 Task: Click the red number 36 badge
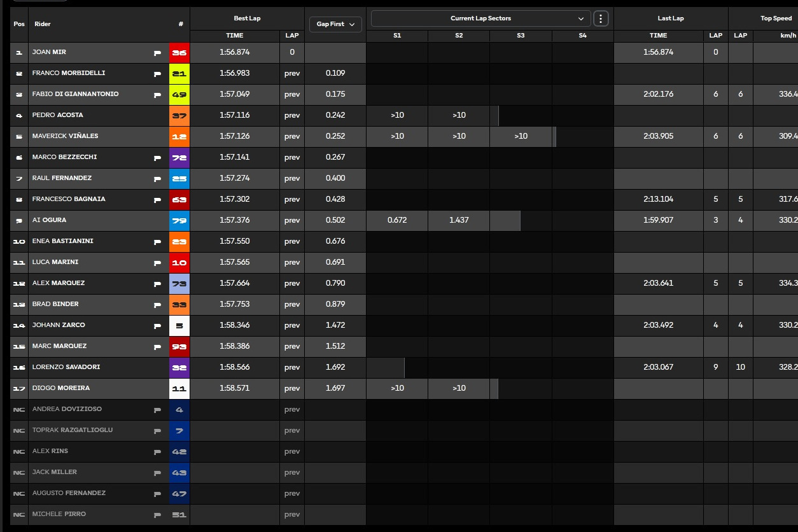pyautogui.click(x=179, y=53)
